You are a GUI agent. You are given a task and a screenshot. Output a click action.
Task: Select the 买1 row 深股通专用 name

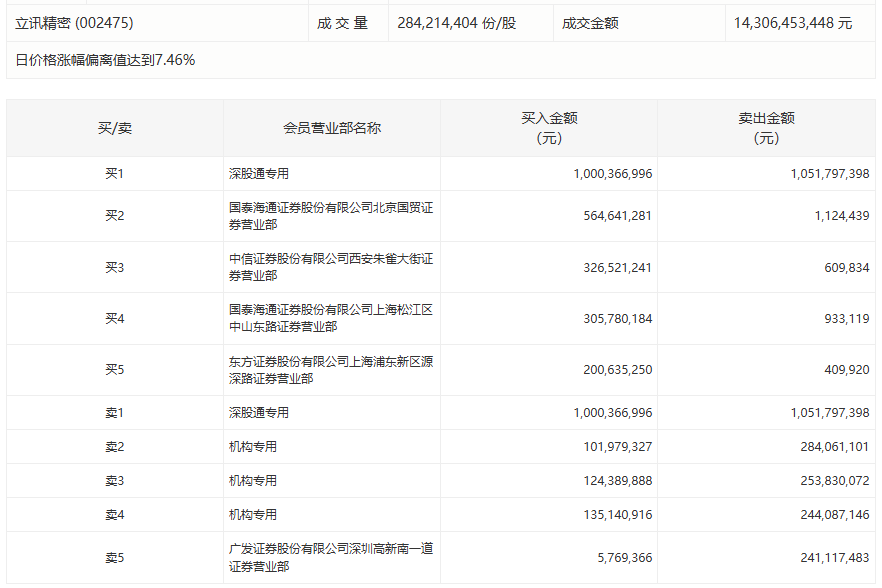[259, 174]
